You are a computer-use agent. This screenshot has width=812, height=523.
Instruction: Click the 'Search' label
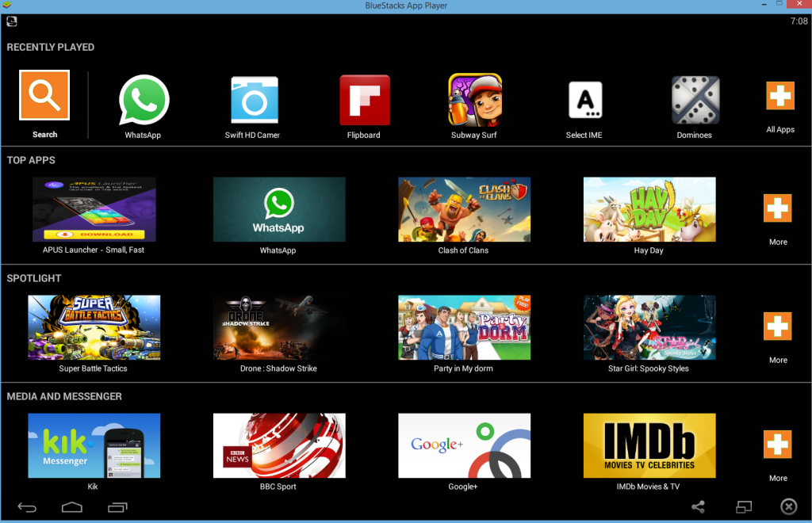point(44,135)
